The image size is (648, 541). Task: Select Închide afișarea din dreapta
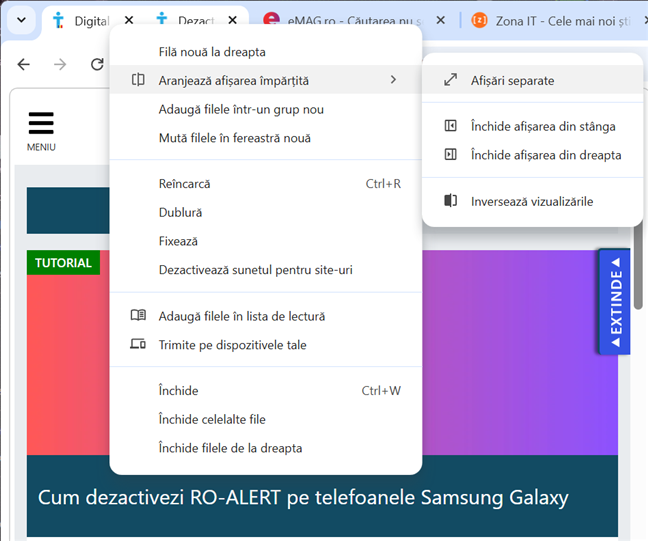pos(532,155)
